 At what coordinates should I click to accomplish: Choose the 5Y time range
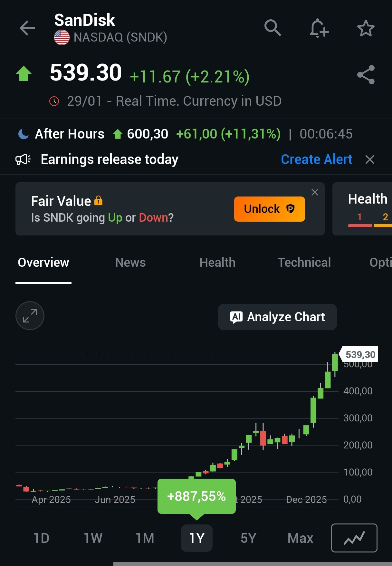pos(248,538)
